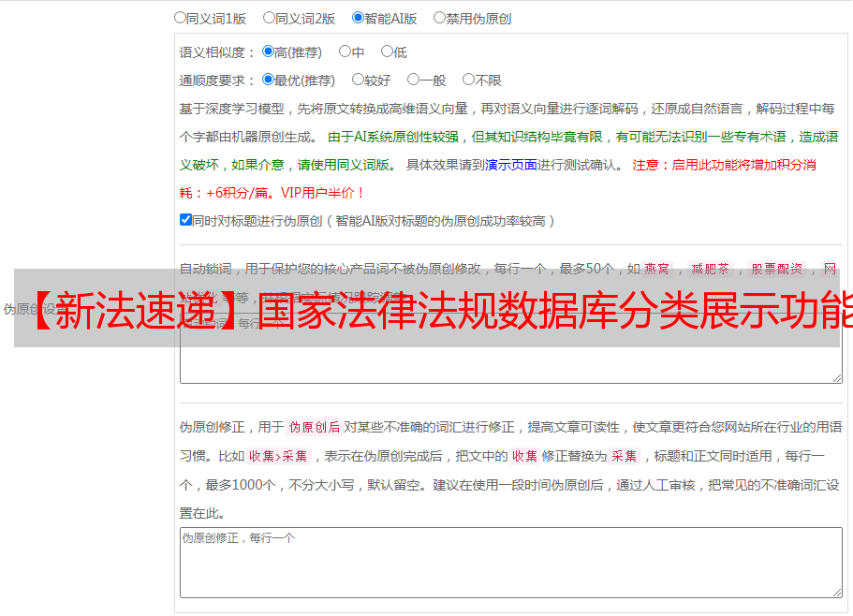
Task: Click the 燕窝 example tag
Action: pyautogui.click(x=657, y=269)
